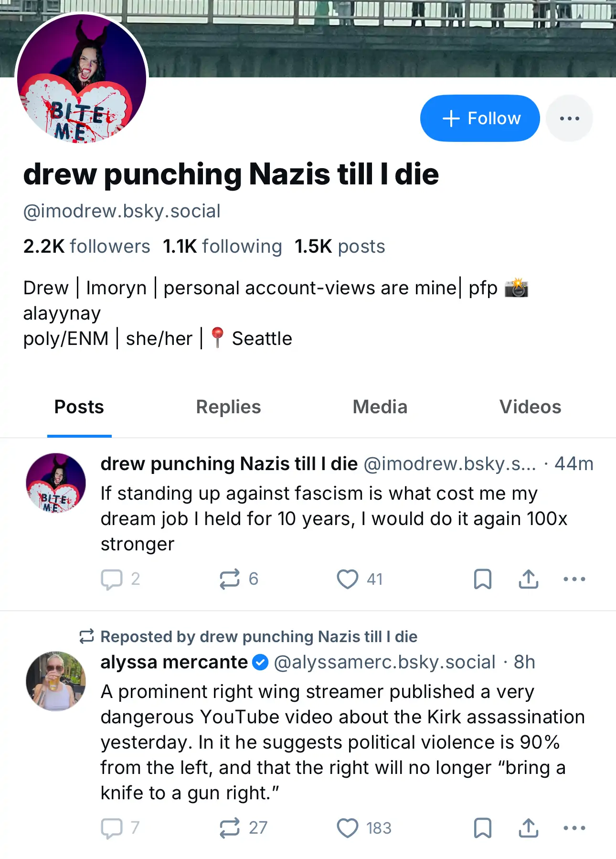This screenshot has width=616, height=859.
Task: Open the large Bite Me profile picture
Action: point(82,78)
